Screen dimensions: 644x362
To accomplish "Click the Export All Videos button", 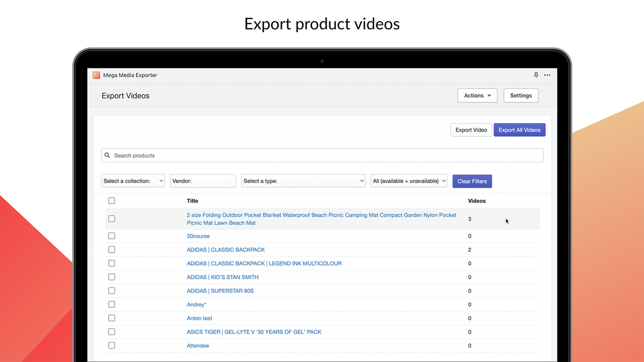I will [x=519, y=130].
